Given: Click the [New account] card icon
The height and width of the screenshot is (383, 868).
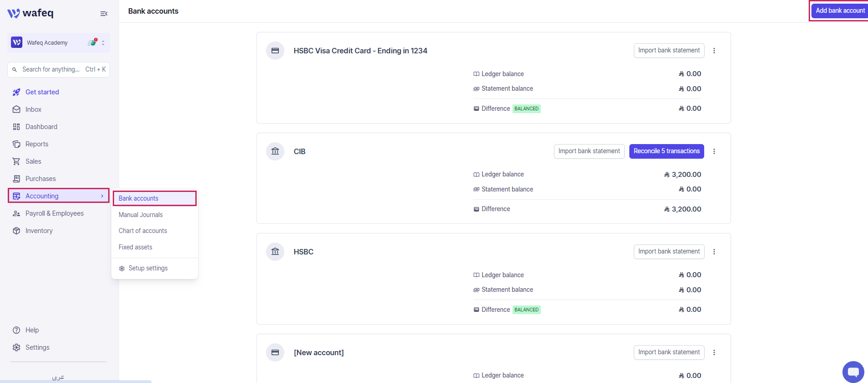Looking at the screenshot, I should pos(275,352).
